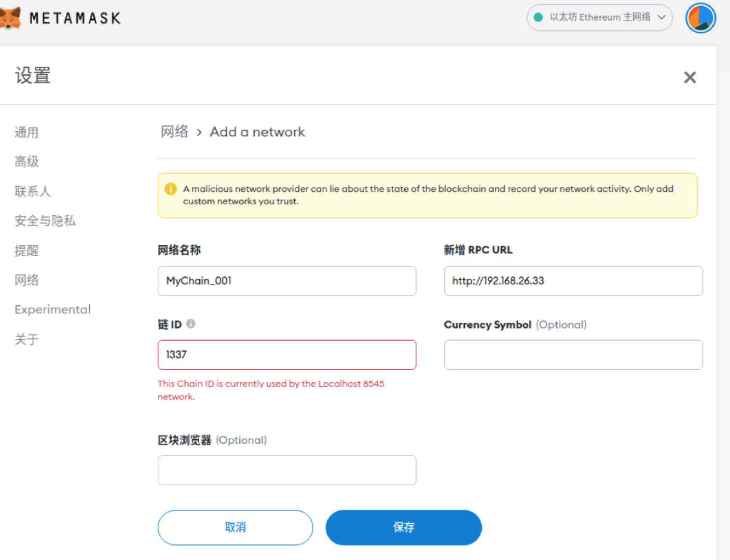
Task: Close the settings panel with X
Action: pyautogui.click(x=690, y=77)
